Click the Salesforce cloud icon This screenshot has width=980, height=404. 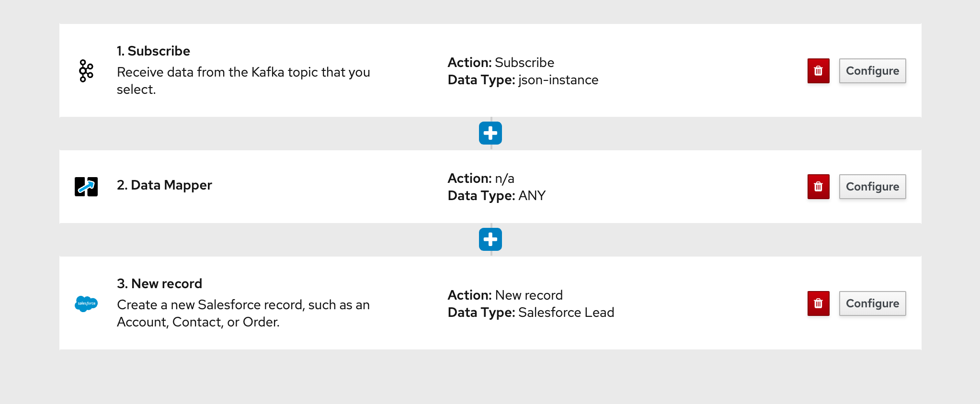click(86, 303)
